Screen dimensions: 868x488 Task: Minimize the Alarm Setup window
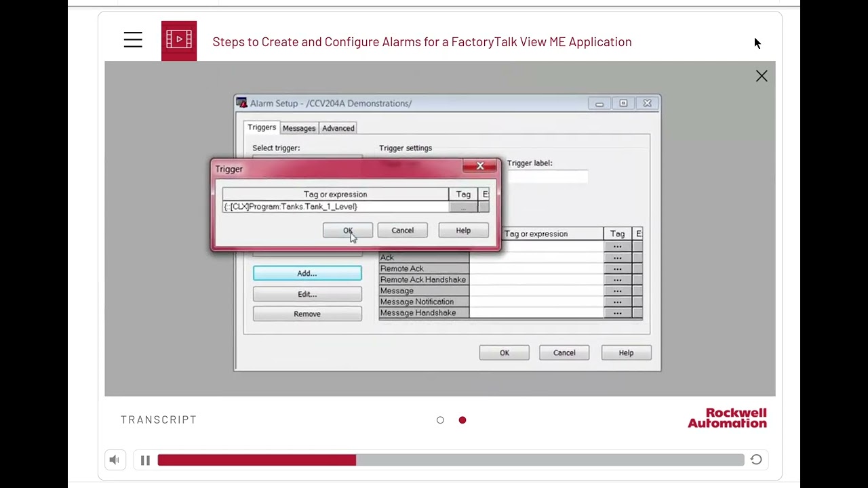pyautogui.click(x=599, y=104)
